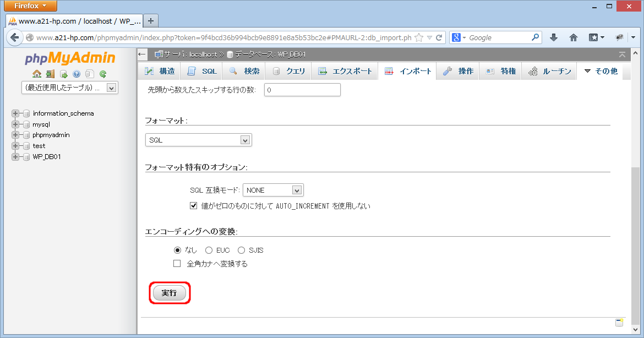644x338 pixels.
Task: Click the phpMyAdmin home icon in sidebar
Action: click(x=37, y=74)
